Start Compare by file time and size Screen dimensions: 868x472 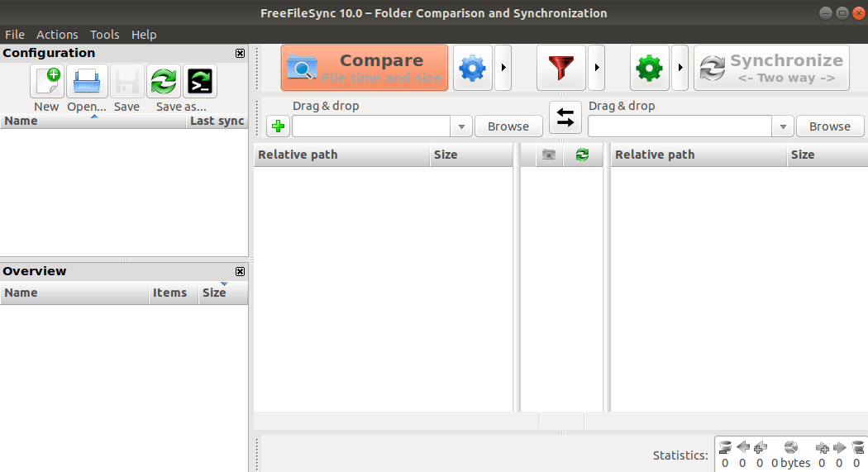(x=365, y=68)
